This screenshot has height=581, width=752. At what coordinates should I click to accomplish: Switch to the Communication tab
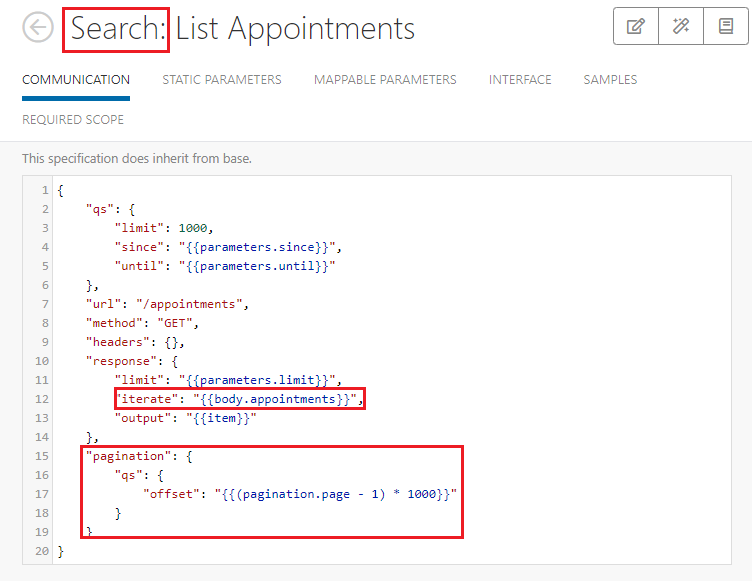pyautogui.click(x=76, y=80)
